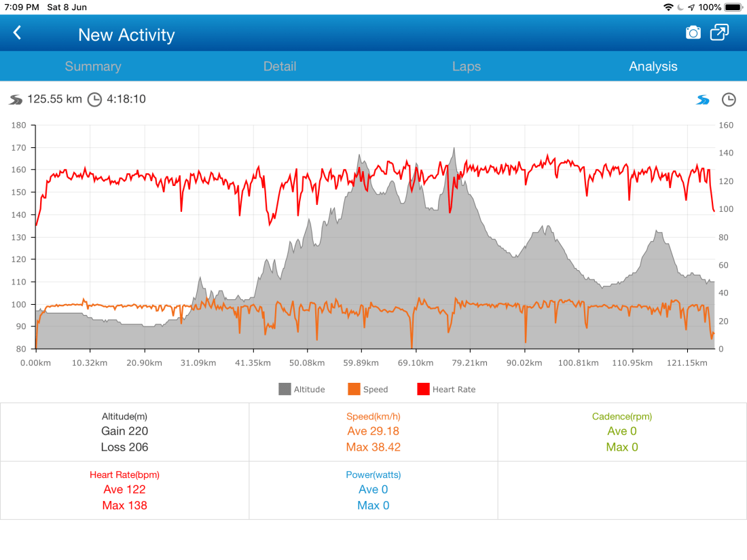The height and width of the screenshot is (560, 747).
Task: Tap the clock icon beside 4:18:10
Action: [x=95, y=100]
